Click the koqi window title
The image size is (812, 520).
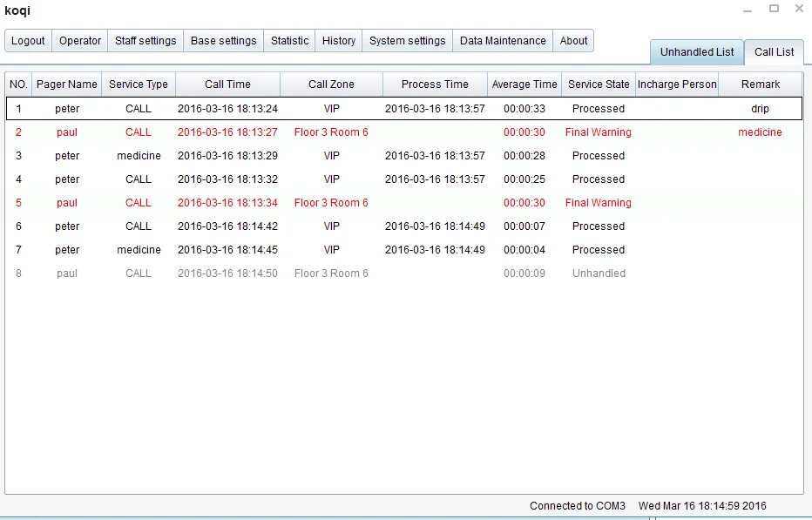[17, 10]
